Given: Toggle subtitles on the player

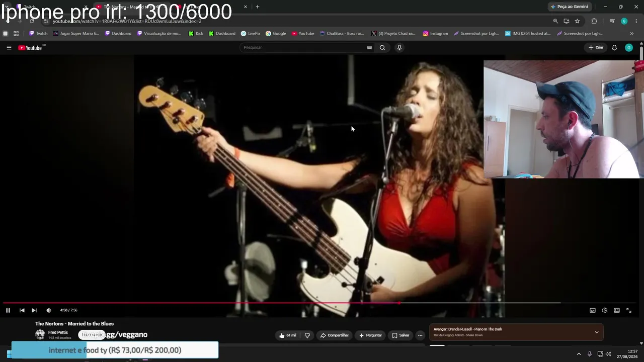Looking at the screenshot, I should pos(593,310).
